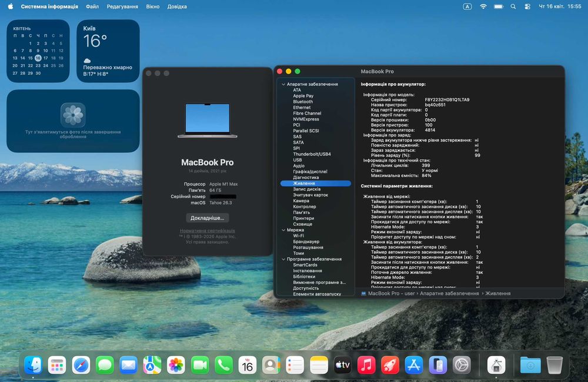Click the Докладніше… button
This screenshot has width=588, height=382.
coord(208,218)
